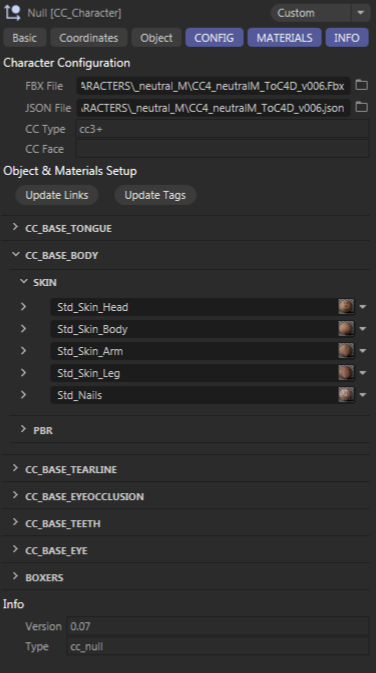Open dropdown arrow beside Std_Skin_Head

pyautogui.click(x=363, y=307)
